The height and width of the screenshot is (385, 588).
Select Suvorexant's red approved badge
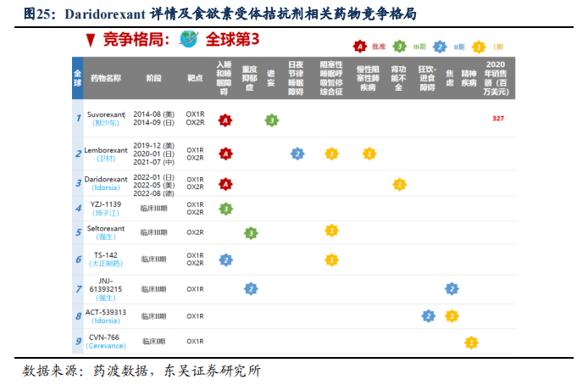pyautogui.click(x=225, y=120)
